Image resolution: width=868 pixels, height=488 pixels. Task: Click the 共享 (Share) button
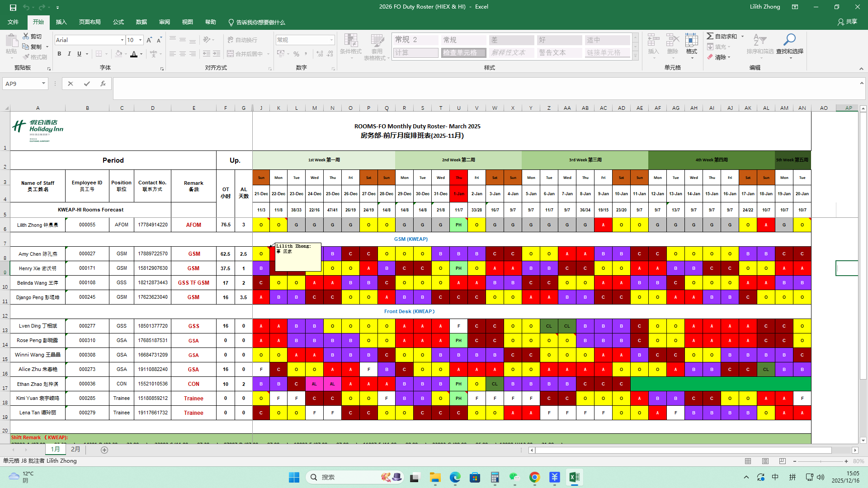847,22
